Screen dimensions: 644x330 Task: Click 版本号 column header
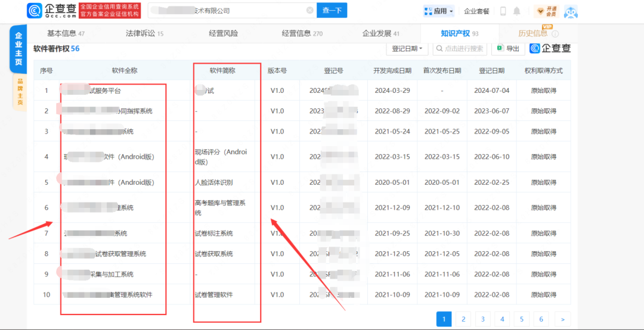coord(277,71)
